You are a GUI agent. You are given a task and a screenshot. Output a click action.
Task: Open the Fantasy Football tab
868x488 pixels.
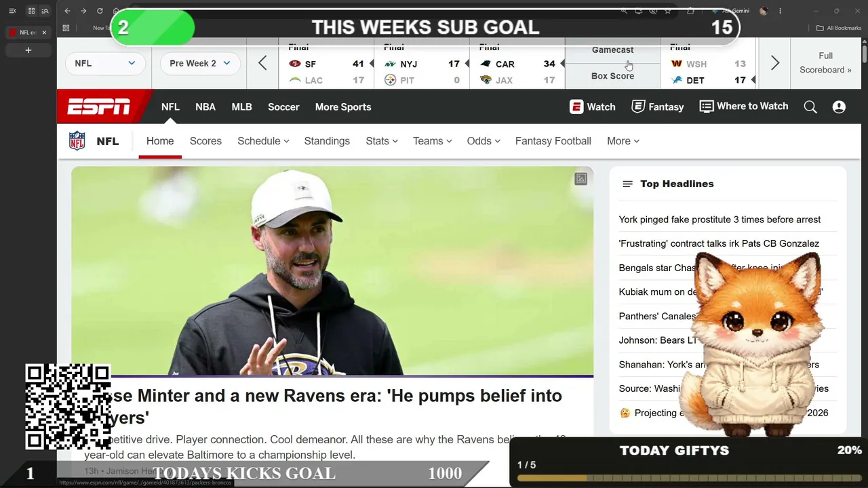click(x=553, y=141)
